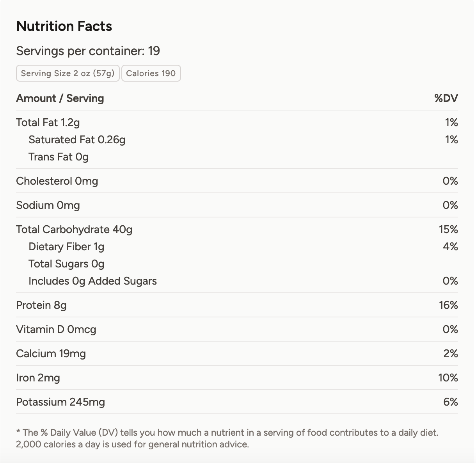Select the Iron 2mg row label
Screen dimensions: 476x463
(38, 378)
